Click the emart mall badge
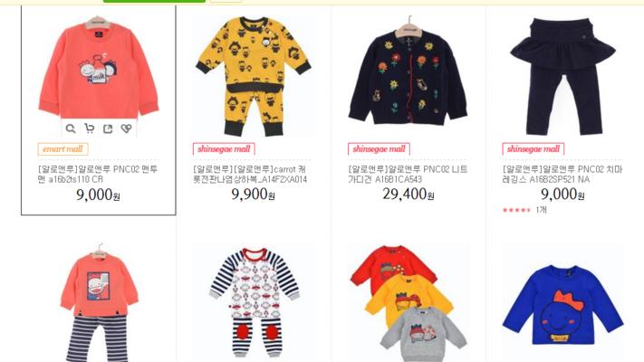Viewport: 644px width, 362px height. [62, 149]
